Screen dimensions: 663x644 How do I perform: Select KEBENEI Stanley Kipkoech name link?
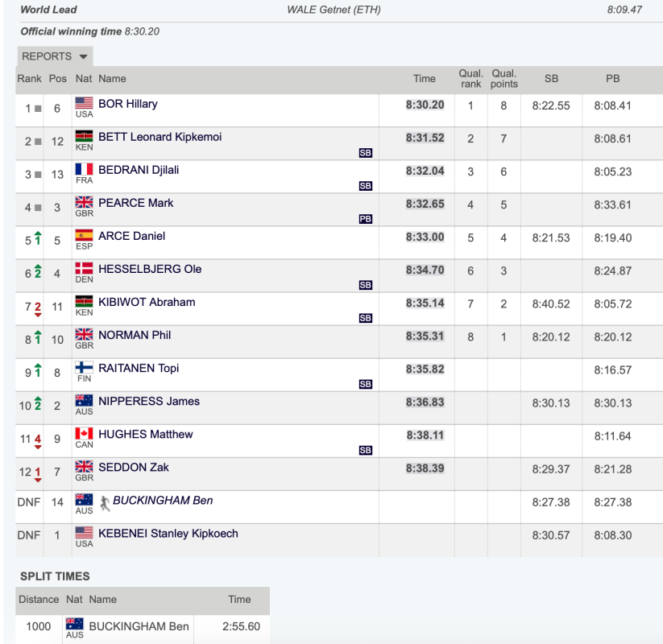pyautogui.click(x=168, y=533)
